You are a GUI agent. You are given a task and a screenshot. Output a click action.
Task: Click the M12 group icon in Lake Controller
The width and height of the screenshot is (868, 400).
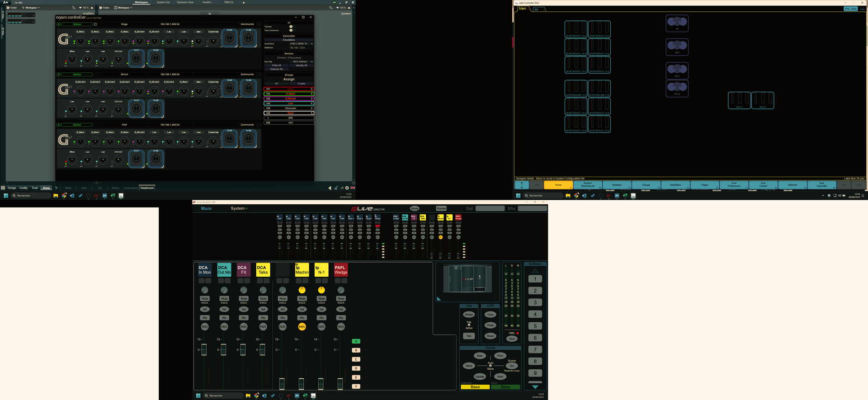click(x=677, y=46)
